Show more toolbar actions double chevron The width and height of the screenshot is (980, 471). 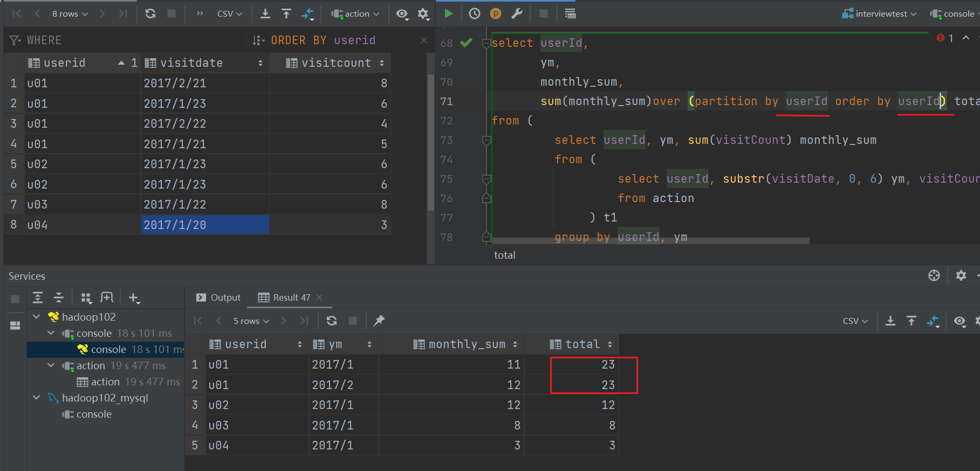point(200,13)
